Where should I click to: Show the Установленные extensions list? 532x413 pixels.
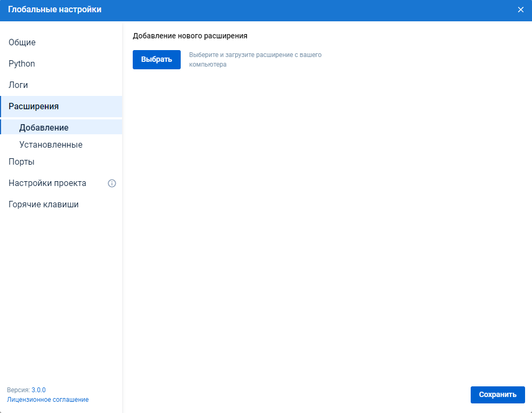click(51, 145)
